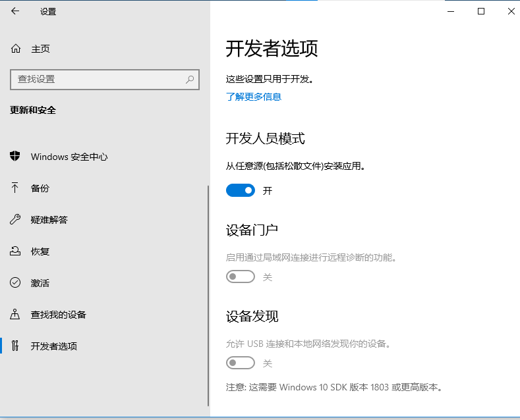Viewport: 520px width, 420px height.
Task: Minimize the 设置 window
Action: coord(451,11)
